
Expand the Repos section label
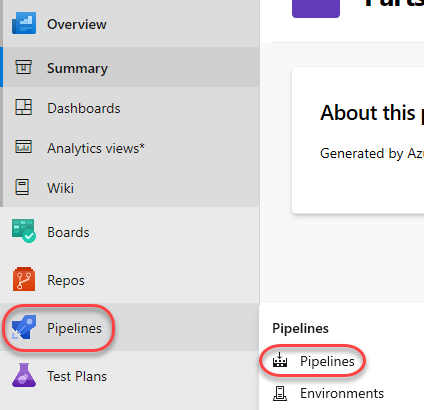coord(66,280)
